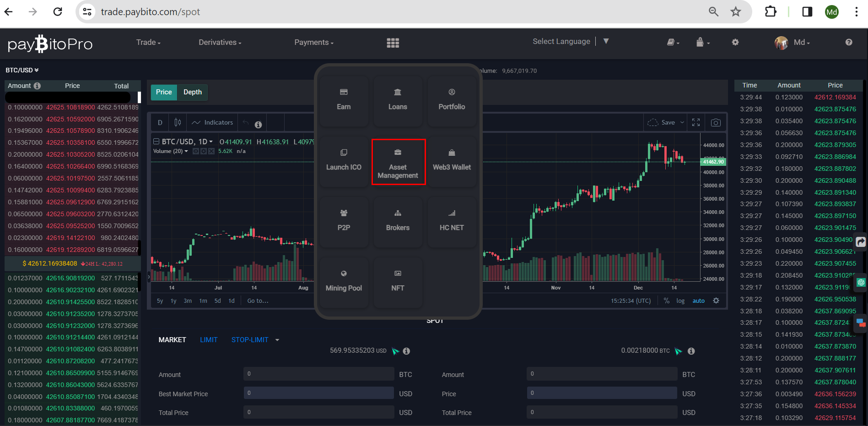The height and width of the screenshot is (426, 868).
Task: Set chart range to 5y
Action: (x=160, y=300)
